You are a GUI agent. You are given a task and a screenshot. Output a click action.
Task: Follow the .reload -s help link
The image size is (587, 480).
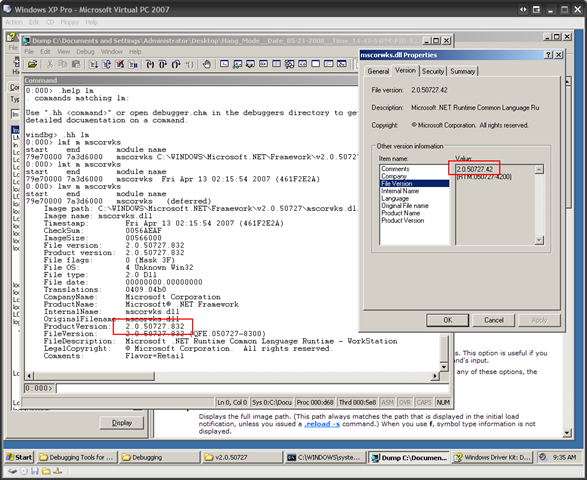point(322,424)
